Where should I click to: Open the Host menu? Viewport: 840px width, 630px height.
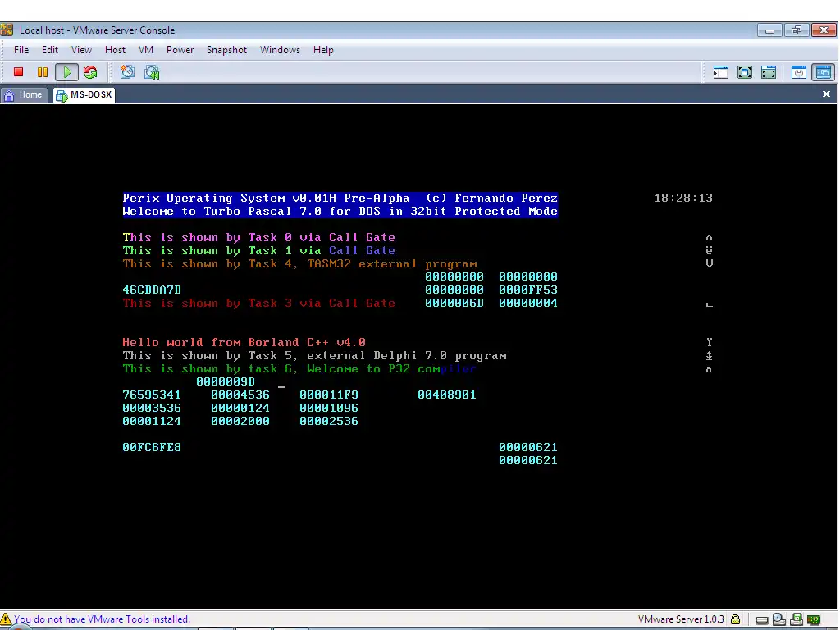[115, 50]
